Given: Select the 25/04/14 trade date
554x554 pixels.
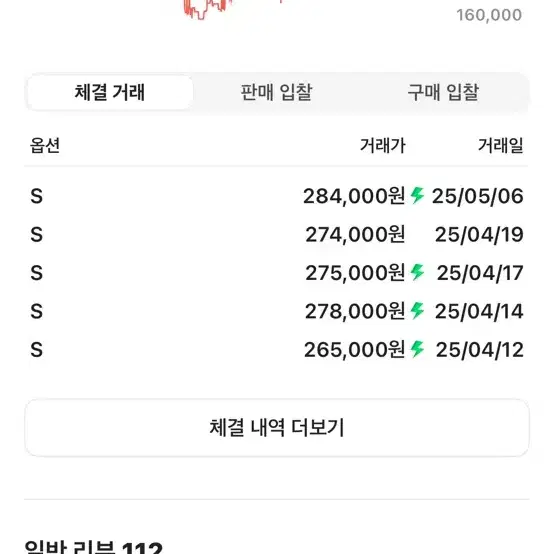Looking at the screenshot, I should pos(479,312).
